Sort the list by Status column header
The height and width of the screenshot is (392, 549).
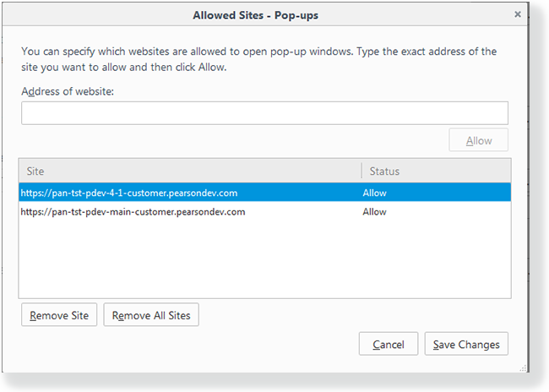435,171
